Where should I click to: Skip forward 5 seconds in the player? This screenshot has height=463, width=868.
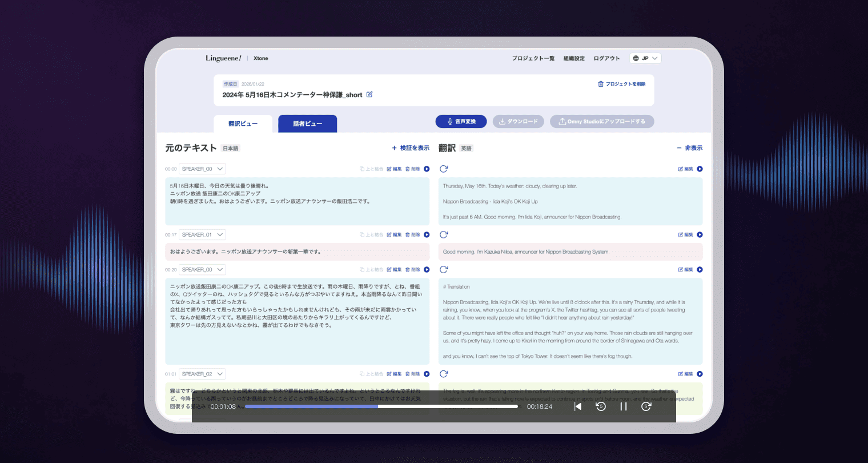pos(646,406)
